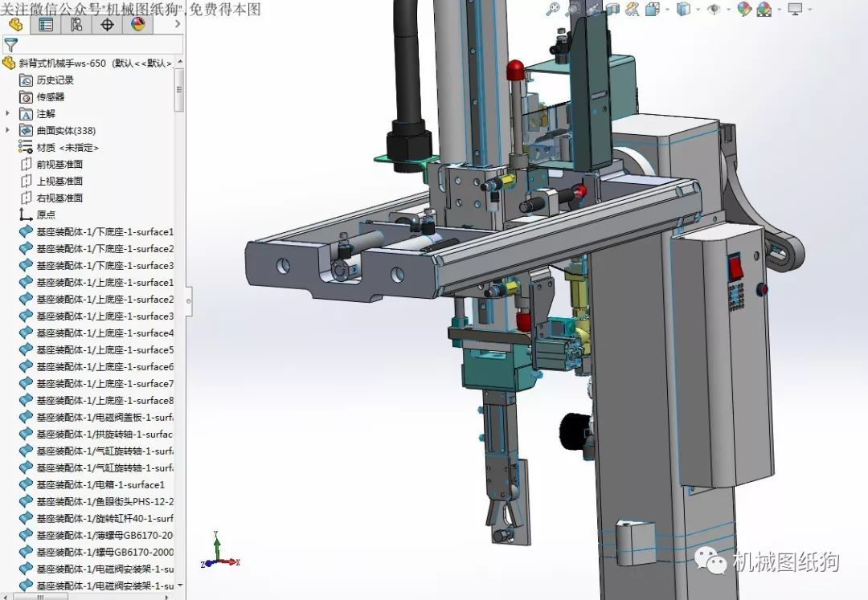Select 下底座-1-surface2 item

tap(96, 249)
